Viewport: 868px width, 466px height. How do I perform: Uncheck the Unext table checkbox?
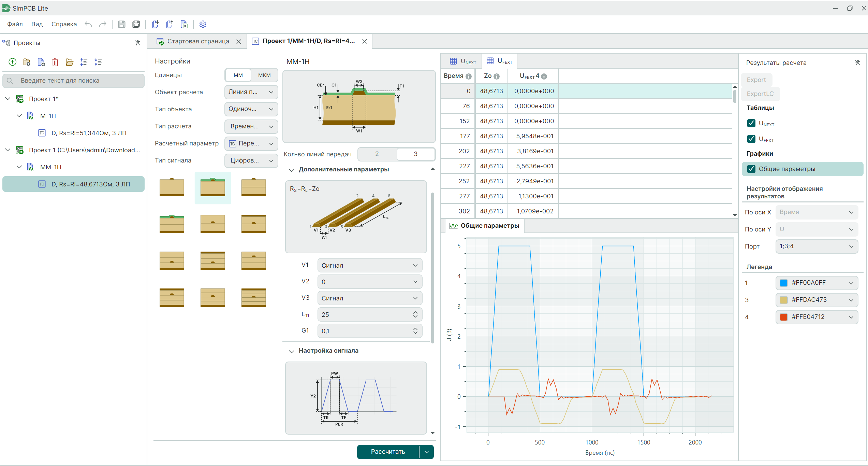751,123
